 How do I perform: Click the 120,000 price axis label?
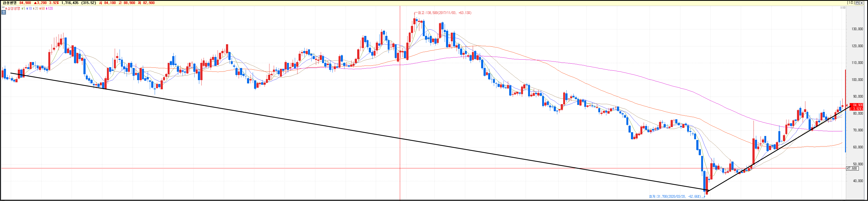(857, 46)
